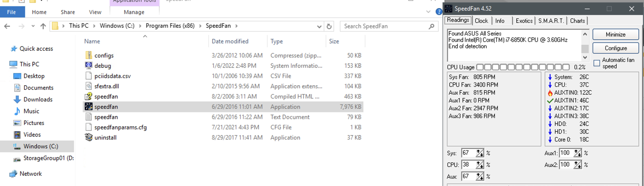The width and height of the screenshot is (644, 186).
Task: Click the speedfan Text Document icon
Action: 89,117
